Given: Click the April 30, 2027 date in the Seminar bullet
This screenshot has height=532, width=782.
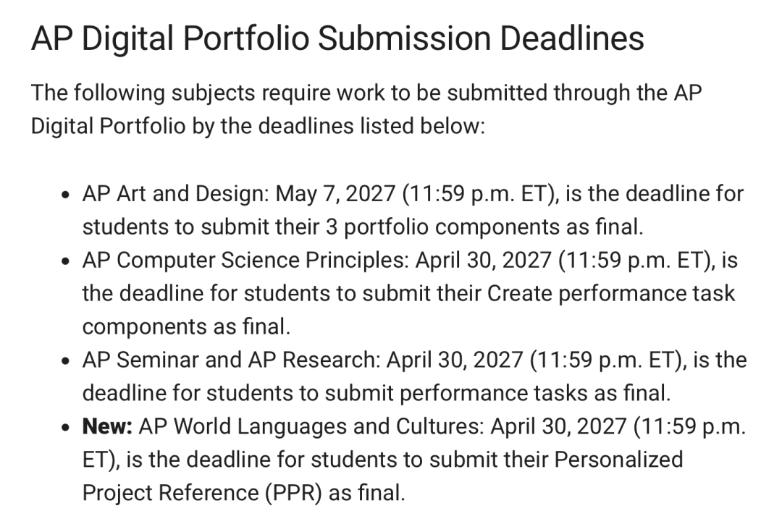Looking at the screenshot, I should tap(455, 360).
